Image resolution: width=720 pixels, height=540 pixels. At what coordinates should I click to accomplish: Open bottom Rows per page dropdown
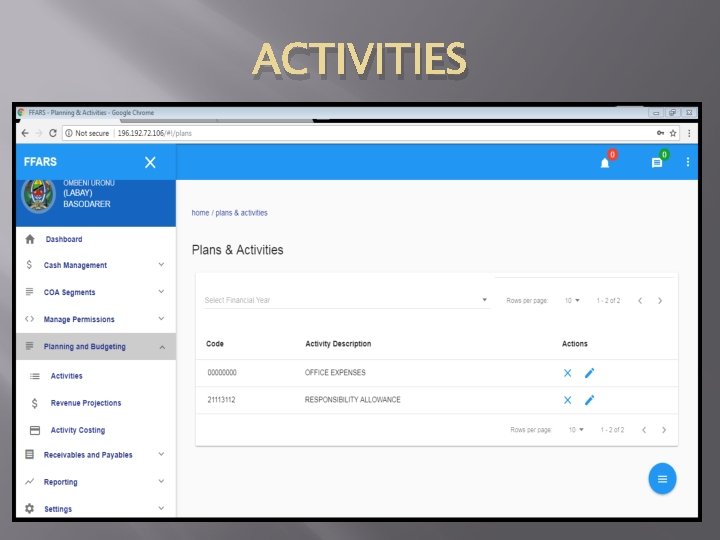pos(576,430)
